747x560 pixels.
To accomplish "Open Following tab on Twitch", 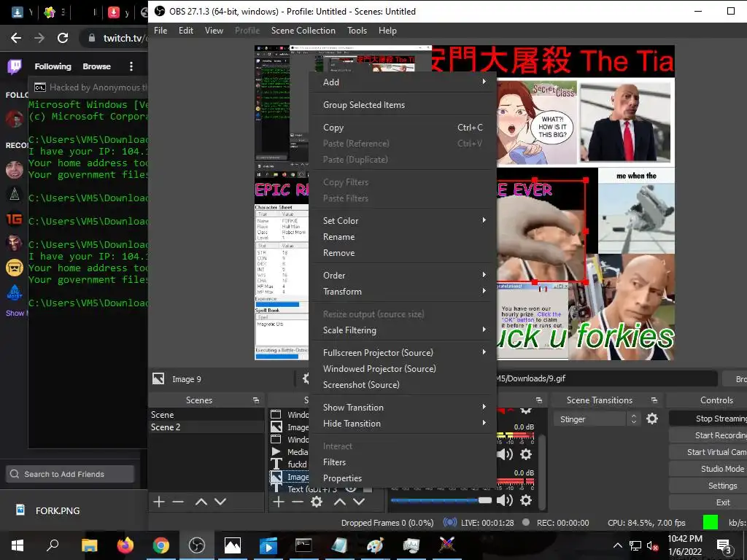I will [53, 66].
